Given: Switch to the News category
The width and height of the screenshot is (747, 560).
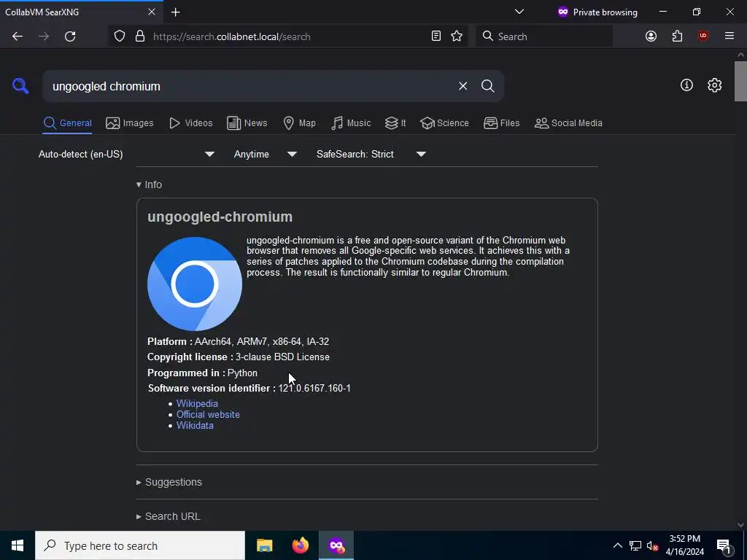Looking at the screenshot, I should (x=247, y=122).
